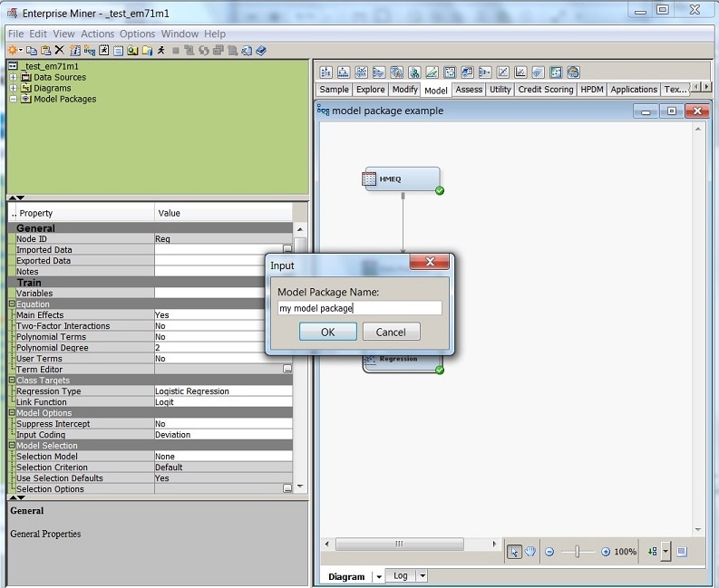719x588 pixels.
Task: Switch to the Assess tab
Action: click(x=469, y=90)
